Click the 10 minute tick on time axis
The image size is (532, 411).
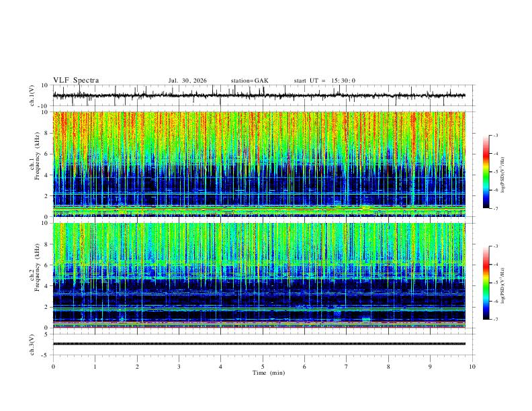pos(472,367)
